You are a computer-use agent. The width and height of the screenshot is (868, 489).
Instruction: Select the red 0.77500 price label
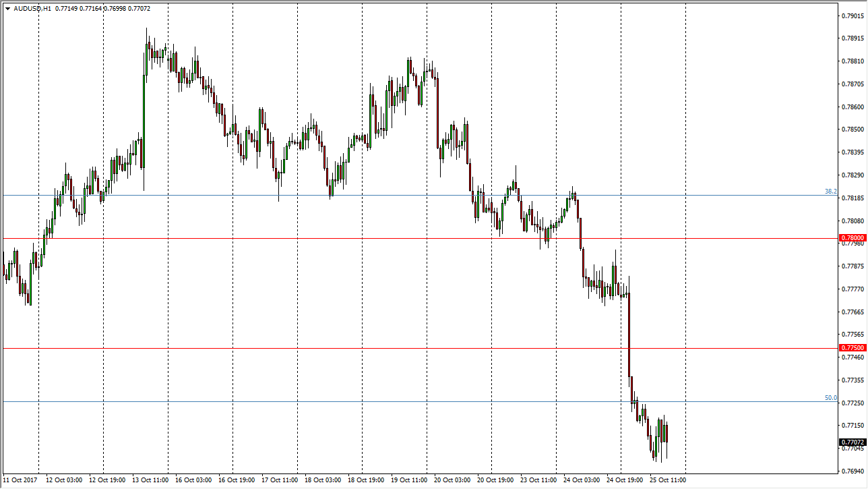tap(852, 347)
